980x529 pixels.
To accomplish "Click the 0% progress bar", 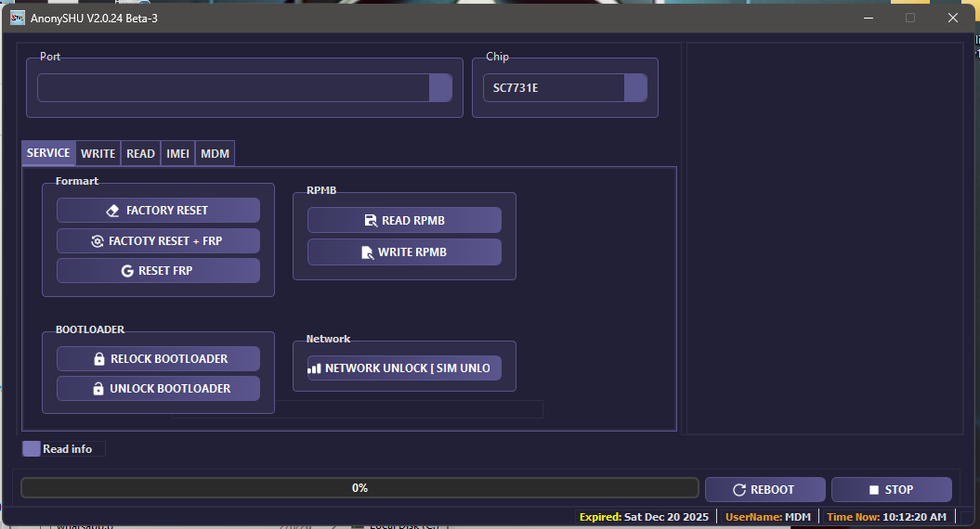I will tap(359, 488).
